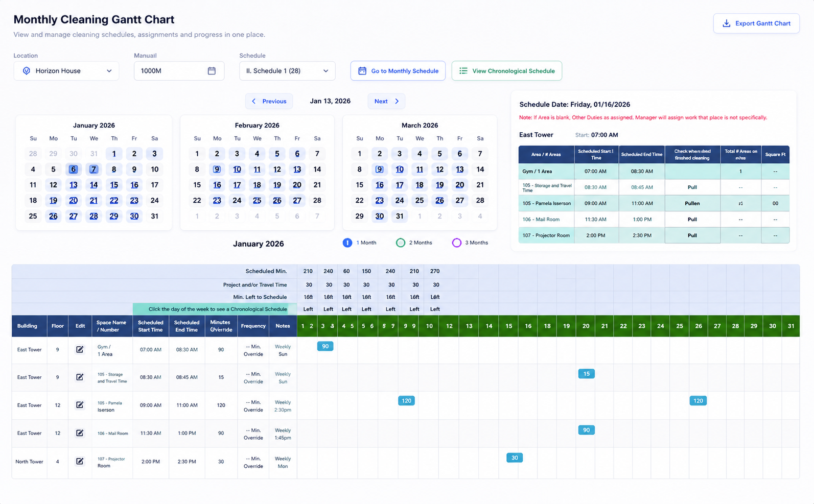Edit the 105 - Storage and Travel Time row

80,377
